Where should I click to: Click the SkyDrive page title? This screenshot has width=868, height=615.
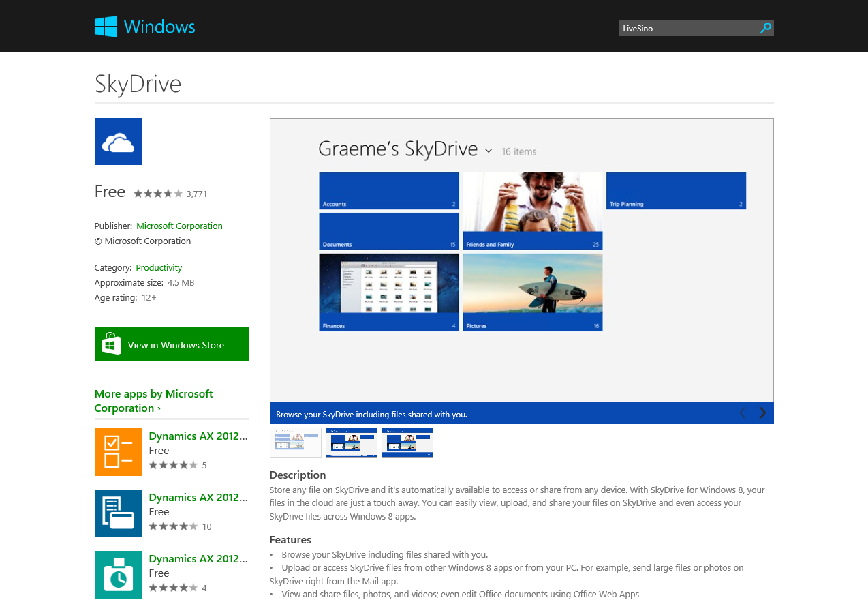click(x=138, y=84)
